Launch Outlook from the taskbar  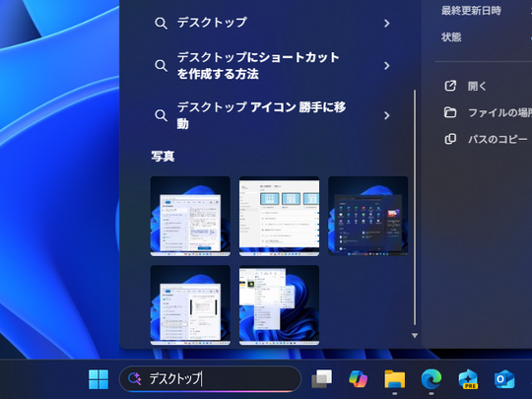504,379
